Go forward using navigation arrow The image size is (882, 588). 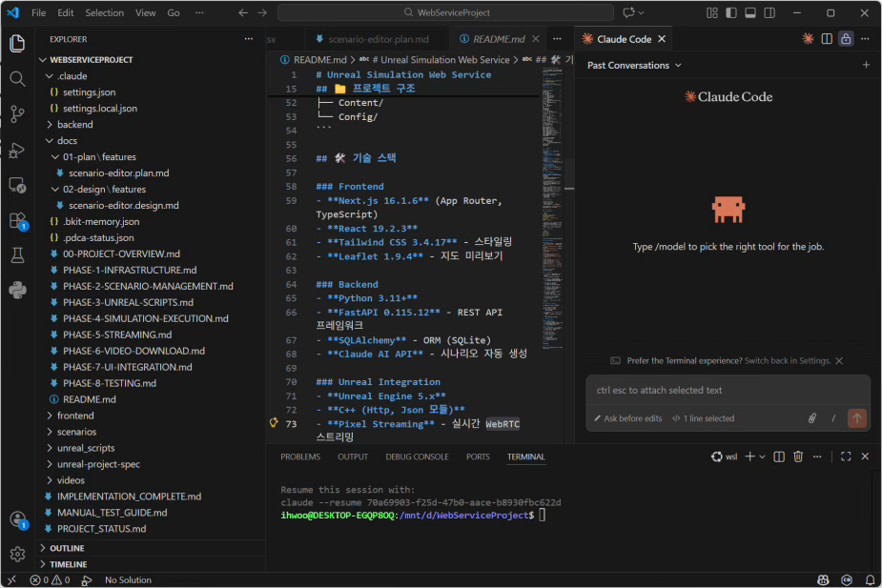point(262,12)
